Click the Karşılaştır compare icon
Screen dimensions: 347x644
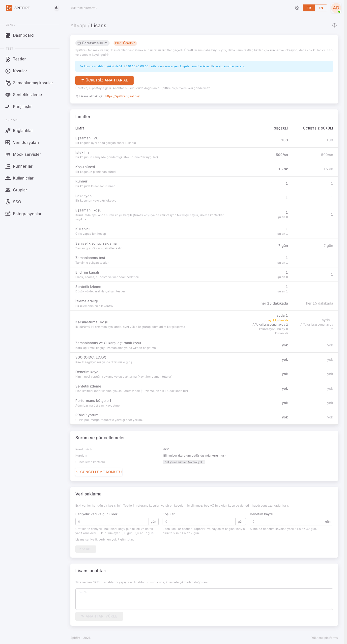pos(8,106)
